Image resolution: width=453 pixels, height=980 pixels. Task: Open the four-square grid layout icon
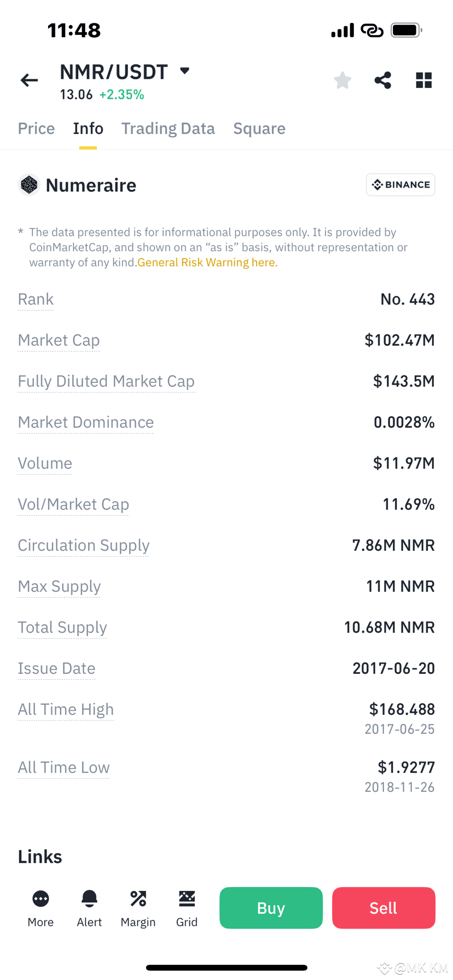pyautogui.click(x=424, y=80)
